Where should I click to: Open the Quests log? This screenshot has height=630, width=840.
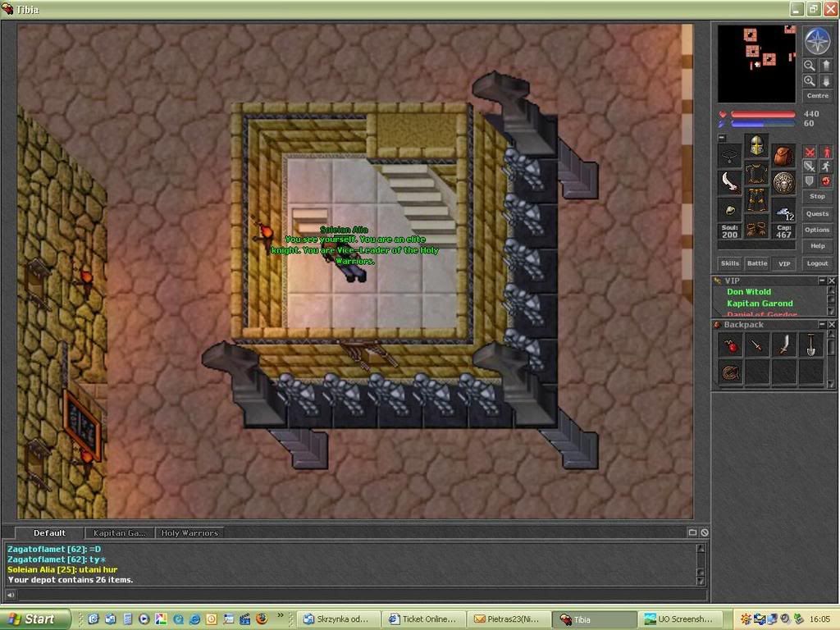(818, 213)
